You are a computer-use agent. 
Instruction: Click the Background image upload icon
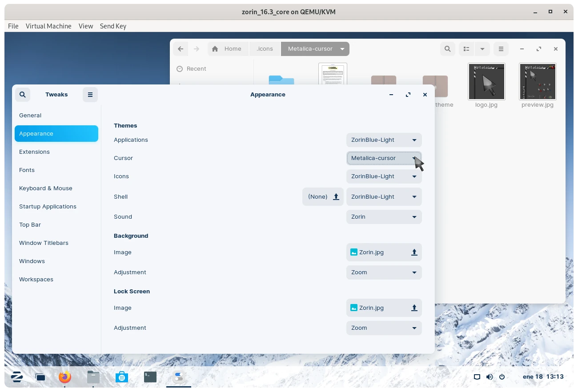click(414, 252)
